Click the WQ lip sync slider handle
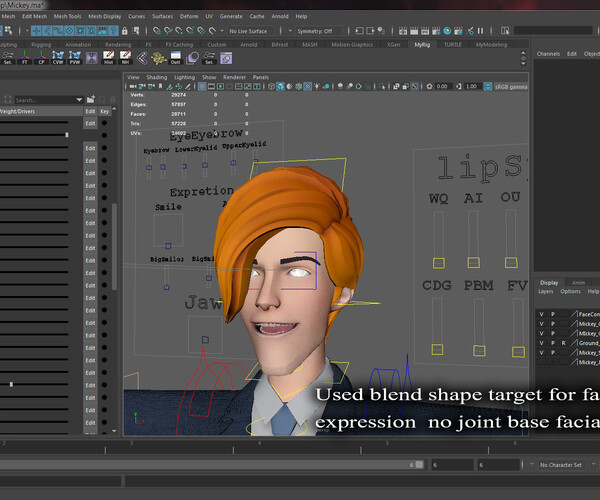 coord(438,263)
